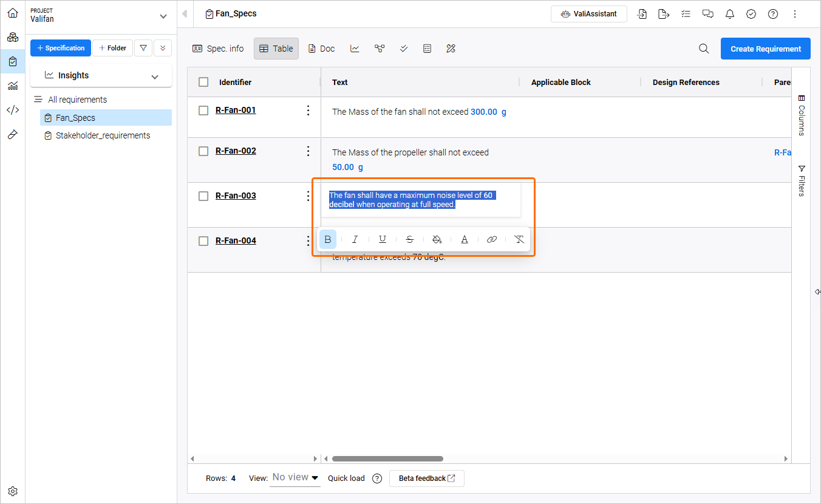This screenshot has height=504, width=821.
Task: Expand the project Valifan dropdown
Action: [162, 16]
